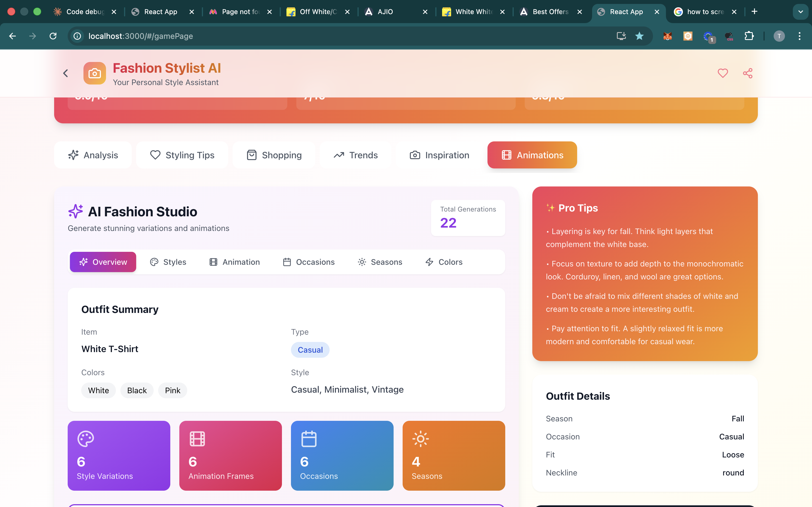Click the heart favorite icon in header
This screenshot has width=812, height=507.
(x=722, y=73)
